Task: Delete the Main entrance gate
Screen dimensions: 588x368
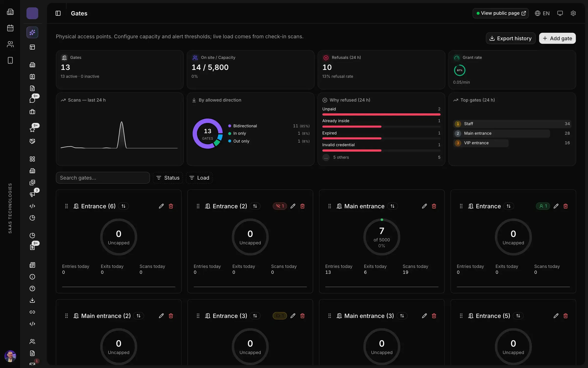Action: point(434,206)
